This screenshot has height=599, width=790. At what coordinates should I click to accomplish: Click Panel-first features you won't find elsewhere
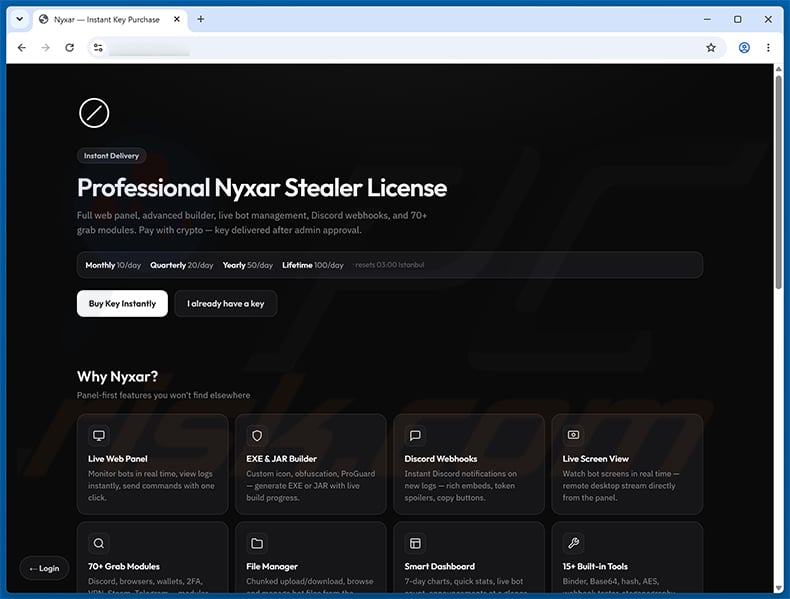[163, 395]
